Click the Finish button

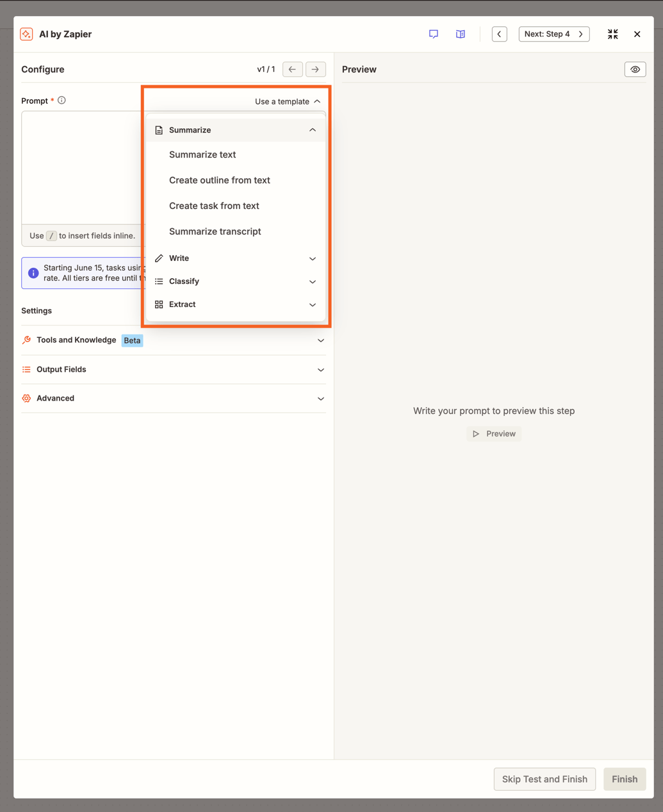625,779
